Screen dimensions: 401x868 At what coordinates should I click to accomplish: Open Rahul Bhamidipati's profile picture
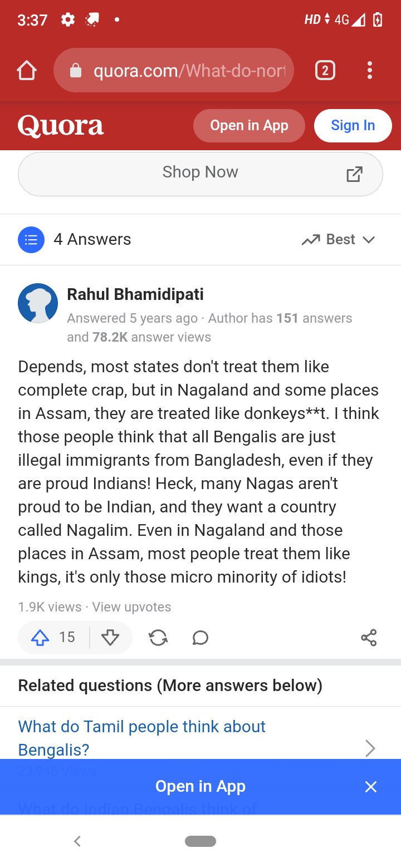(38, 303)
